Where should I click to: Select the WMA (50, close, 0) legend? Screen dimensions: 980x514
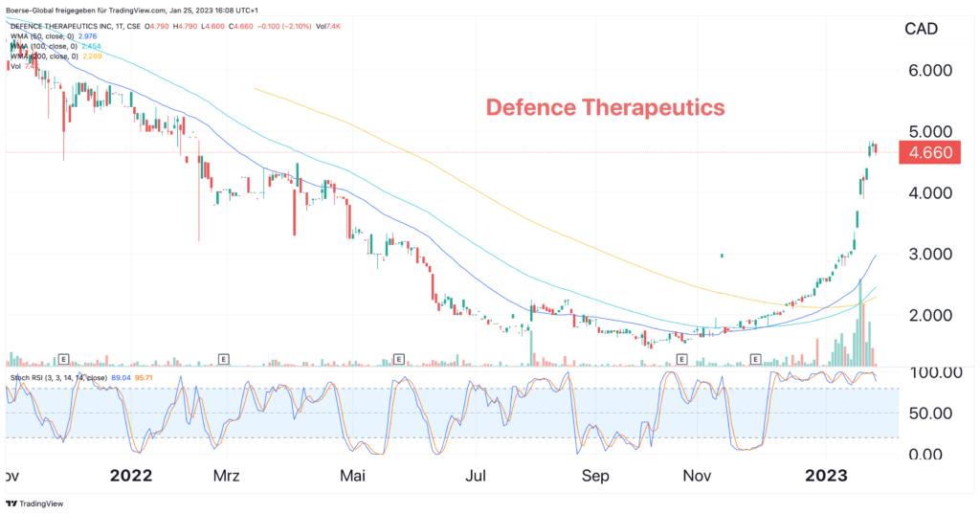[44, 36]
